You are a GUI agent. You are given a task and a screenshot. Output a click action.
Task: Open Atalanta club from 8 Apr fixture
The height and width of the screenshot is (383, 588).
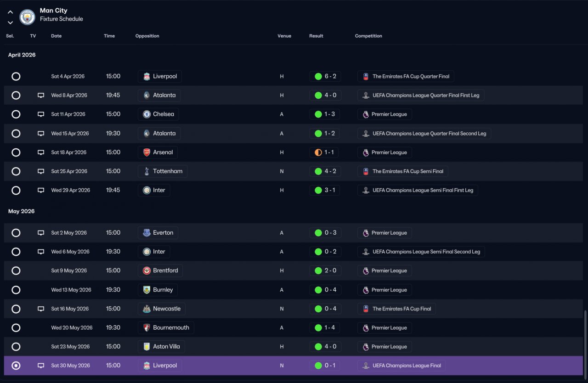(159, 96)
